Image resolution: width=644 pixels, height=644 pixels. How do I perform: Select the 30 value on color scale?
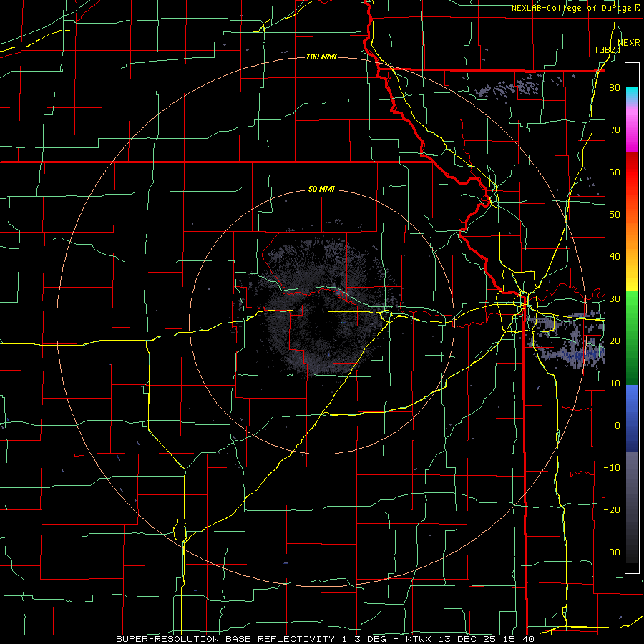point(615,299)
